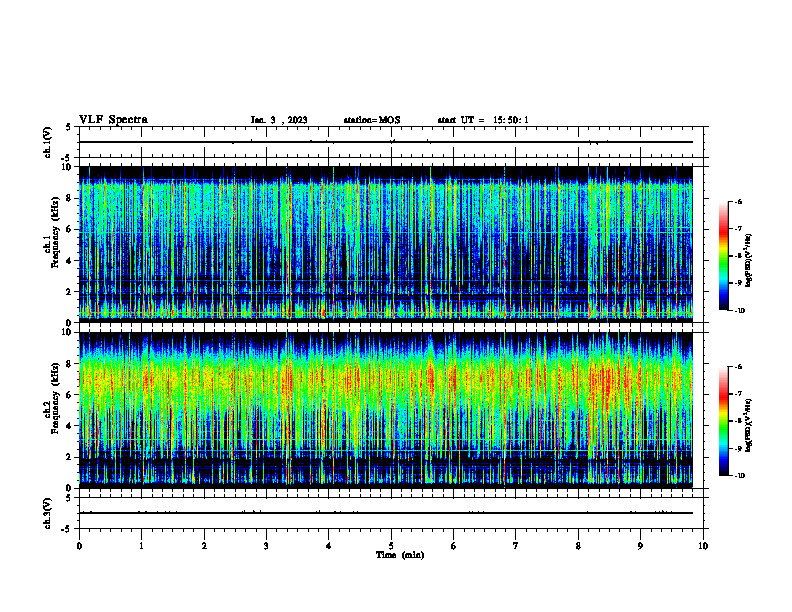
Task: Click the time axis tick label 8
Action: 578,546
